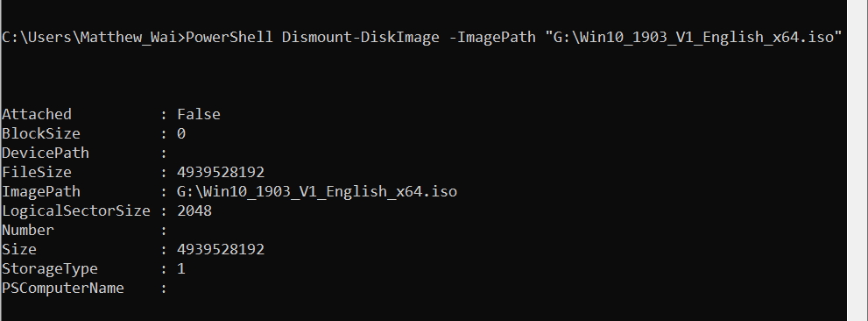Click the G:\Win10_1903_V1_English_x64.iso output value
The image size is (868, 321).
coord(317,192)
